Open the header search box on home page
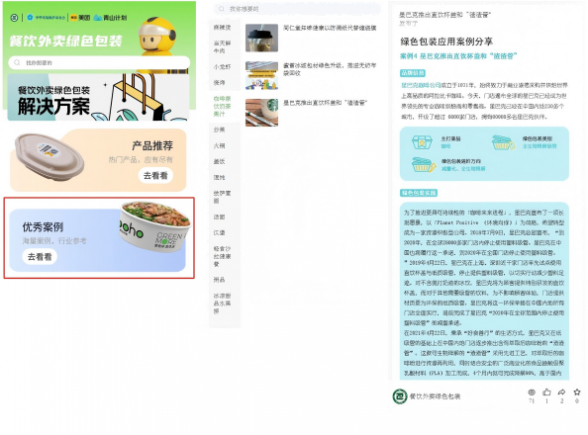The height and width of the screenshot is (435, 588). point(99,63)
